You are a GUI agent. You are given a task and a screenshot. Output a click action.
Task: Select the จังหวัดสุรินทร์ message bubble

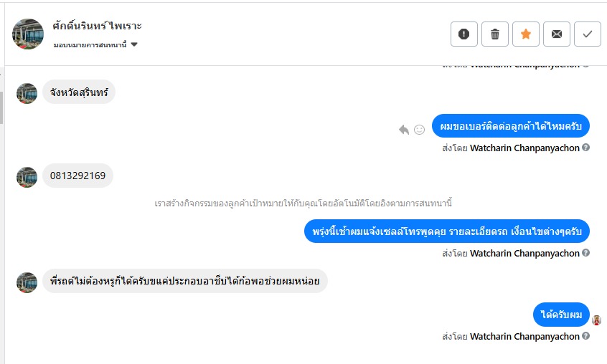[79, 92]
